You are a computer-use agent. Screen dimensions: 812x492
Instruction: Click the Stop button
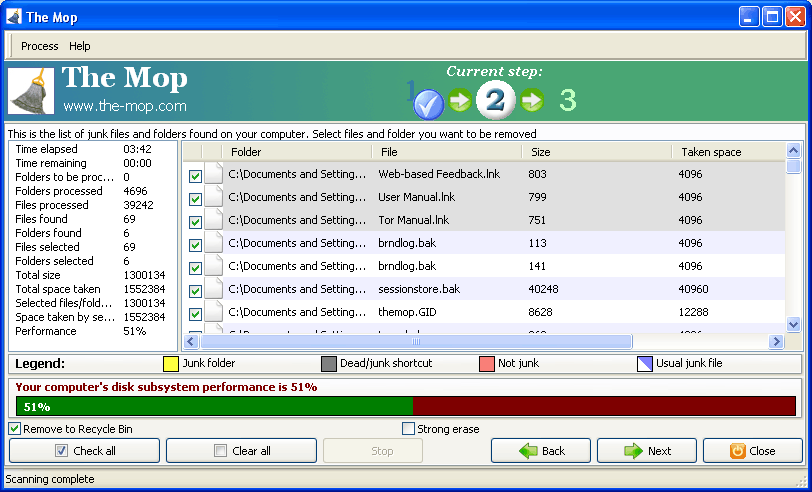pos(373,451)
